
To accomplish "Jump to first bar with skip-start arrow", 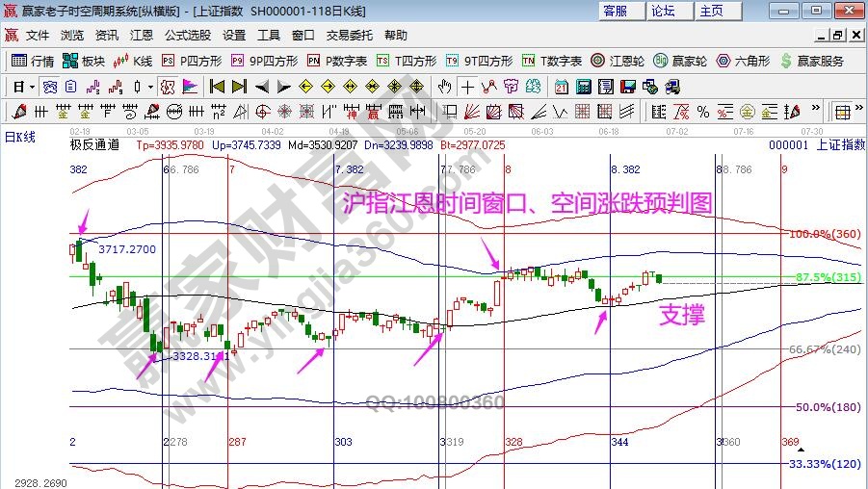I will (217, 87).
